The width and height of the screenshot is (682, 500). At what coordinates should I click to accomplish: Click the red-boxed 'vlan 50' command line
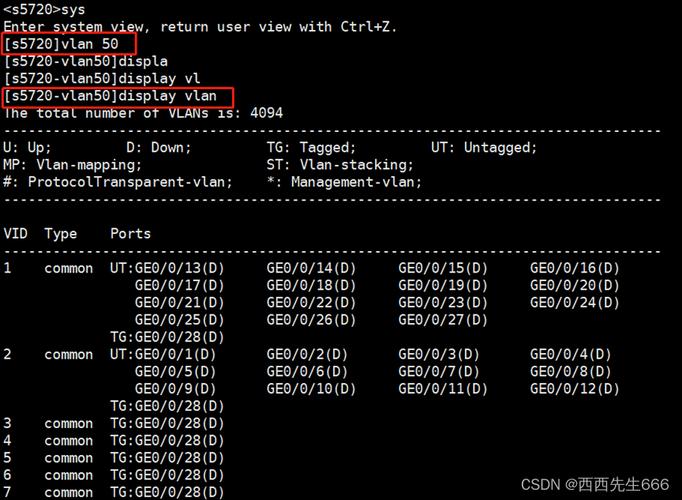pos(68,45)
